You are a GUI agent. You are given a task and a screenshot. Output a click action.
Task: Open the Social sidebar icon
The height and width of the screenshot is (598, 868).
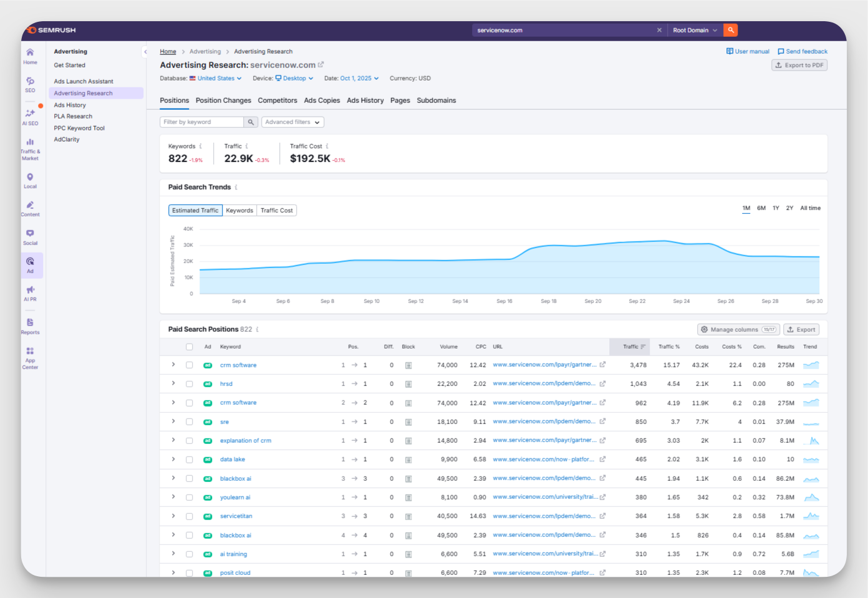pos(30,237)
